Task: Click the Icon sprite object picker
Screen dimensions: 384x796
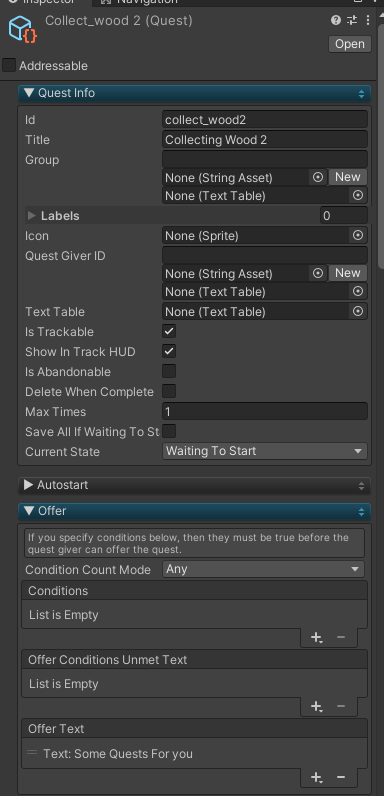Action: coord(358,236)
